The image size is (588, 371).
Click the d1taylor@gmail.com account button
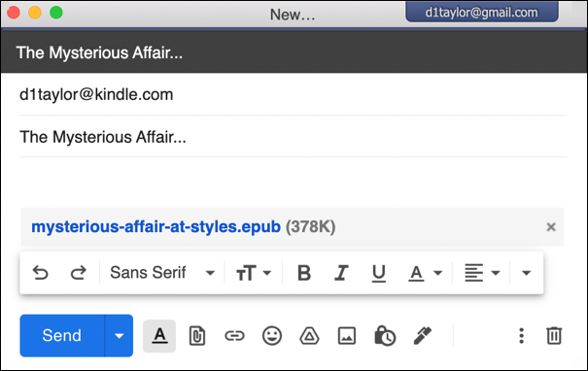tap(482, 12)
